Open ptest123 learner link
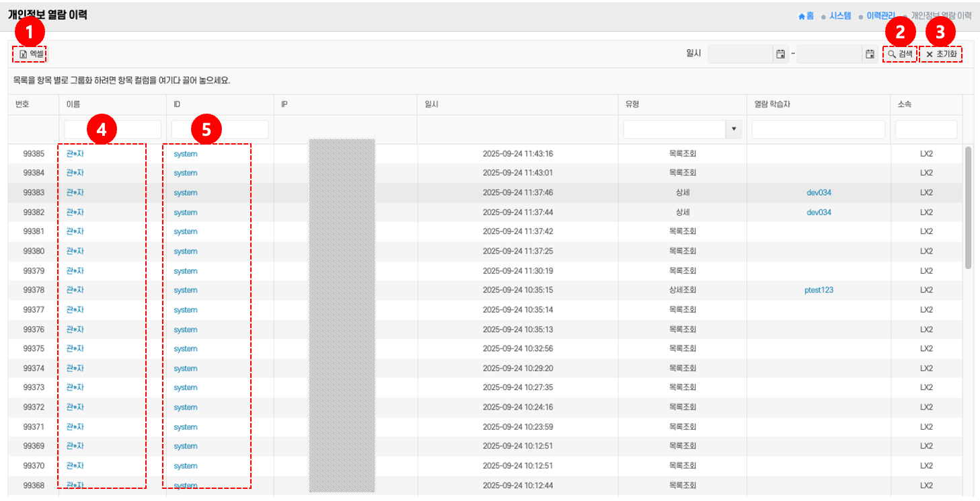Image resolution: width=980 pixels, height=501 pixels. pyautogui.click(x=819, y=291)
